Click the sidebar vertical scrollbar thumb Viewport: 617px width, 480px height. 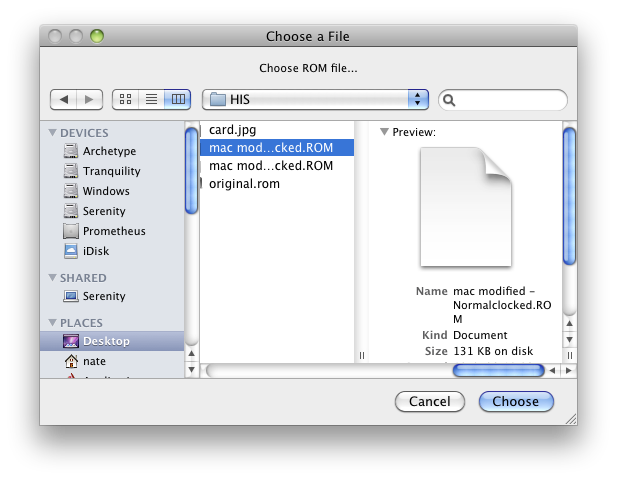191,171
